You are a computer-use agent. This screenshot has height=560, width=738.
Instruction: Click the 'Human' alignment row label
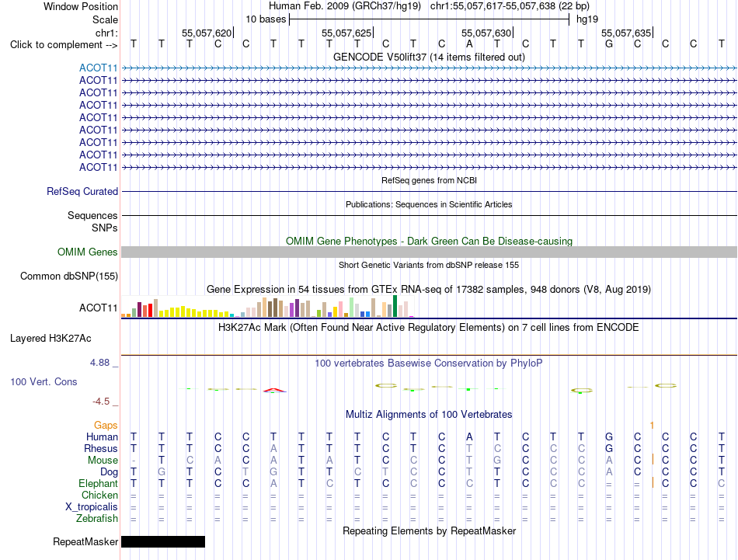tap(102, 437)
